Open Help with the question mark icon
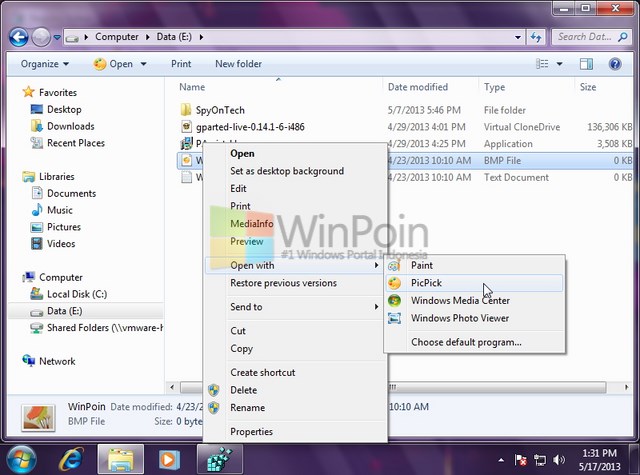 pos(615,64)
